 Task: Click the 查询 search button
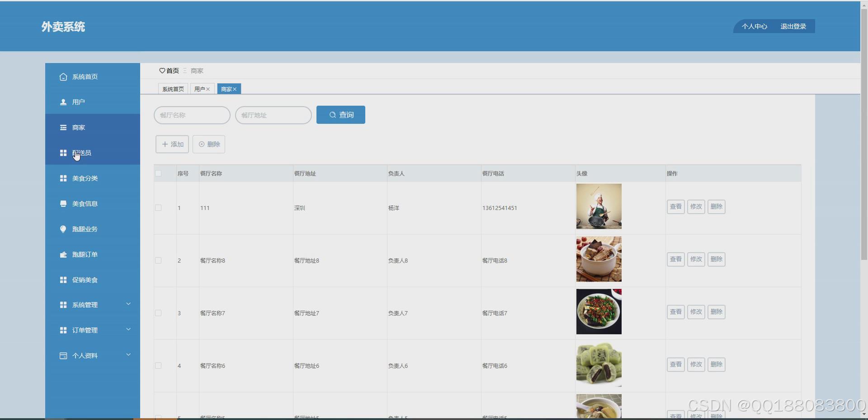click(340, 115)
